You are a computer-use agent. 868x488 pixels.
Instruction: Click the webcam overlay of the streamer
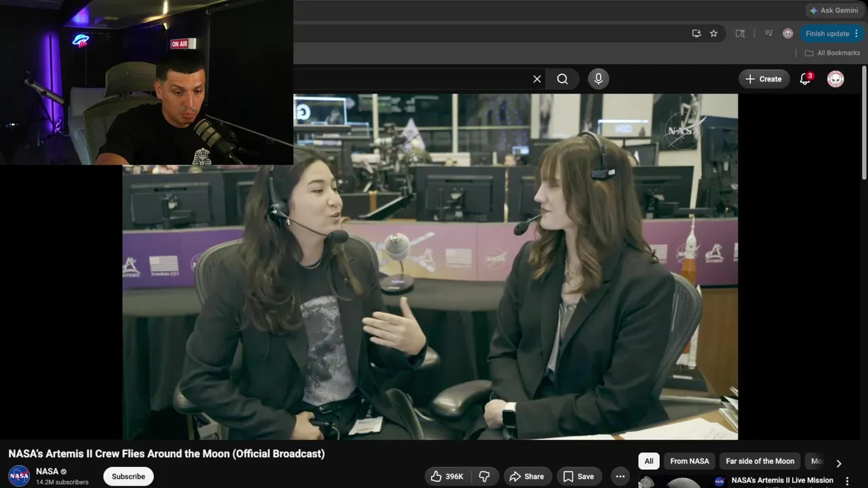[x=146, y=82]
